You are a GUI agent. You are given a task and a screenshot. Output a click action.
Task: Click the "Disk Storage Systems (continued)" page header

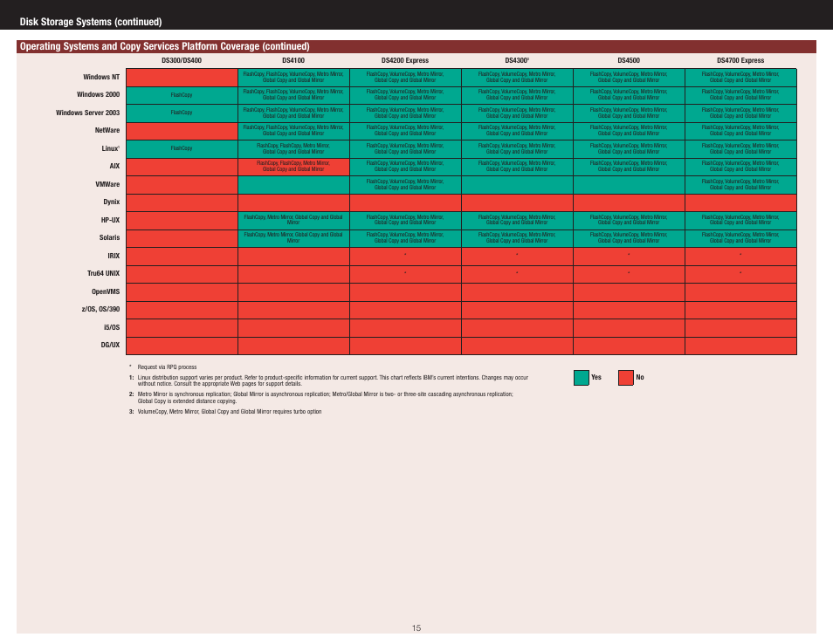91,22
